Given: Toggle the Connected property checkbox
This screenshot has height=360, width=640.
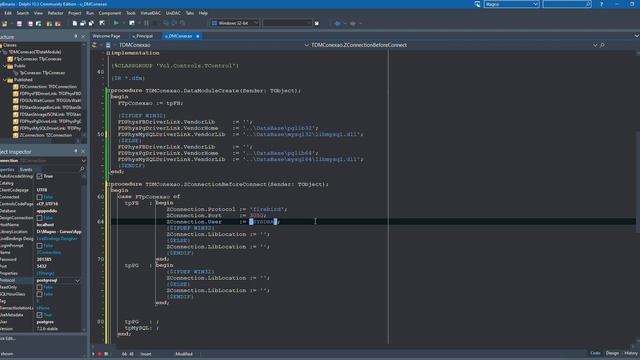Looking at the screenshot, I should coord(39,197).
